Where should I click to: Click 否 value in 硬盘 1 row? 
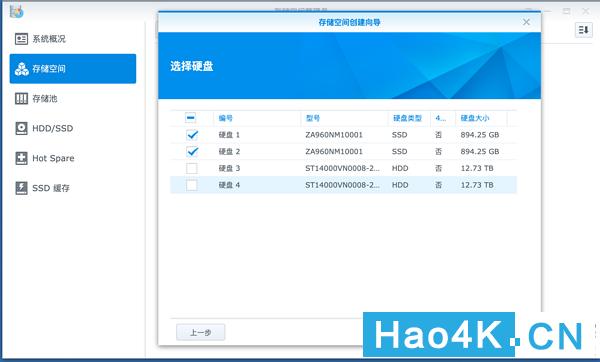(x=439, y=135)
